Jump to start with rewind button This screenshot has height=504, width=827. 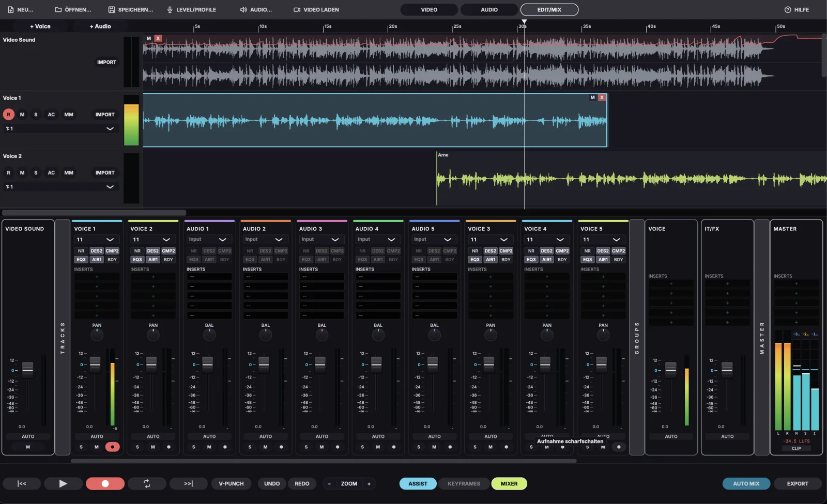pyautogui.click(x=22, y=484)
